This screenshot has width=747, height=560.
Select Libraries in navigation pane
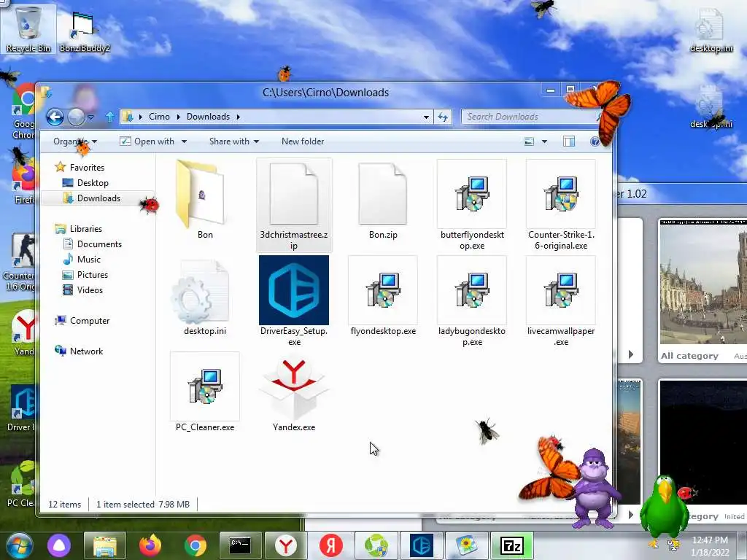(86, 229)
